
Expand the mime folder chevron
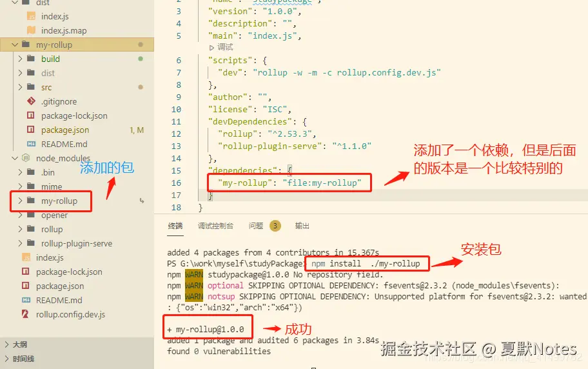20,186
